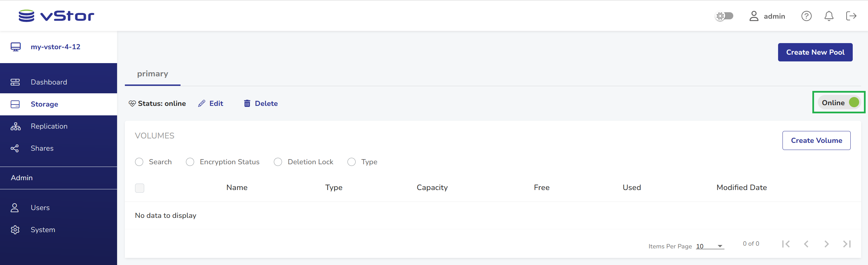Click the Create Volume button
This screenshot has width=868, height=265.
816,140
